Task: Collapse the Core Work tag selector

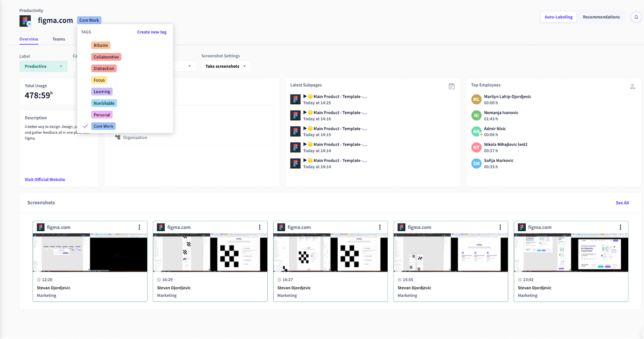Action: coord(89,20)
